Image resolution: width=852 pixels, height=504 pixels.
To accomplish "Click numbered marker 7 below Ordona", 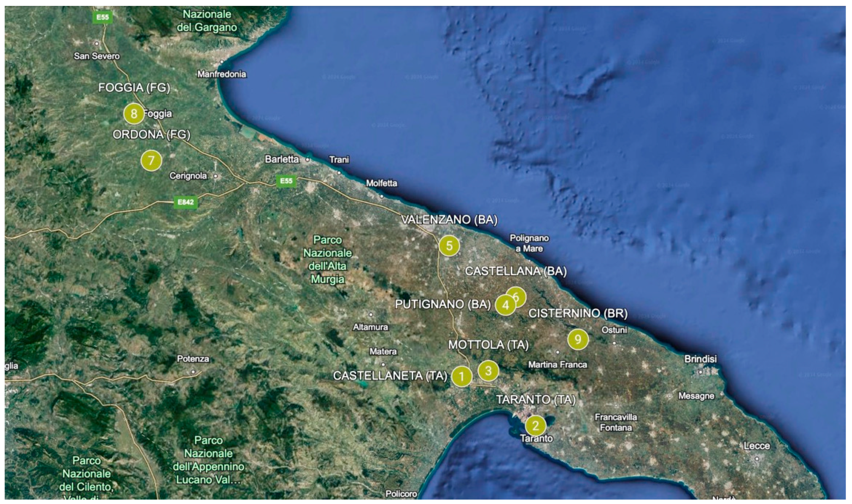I will tap(151, 160).
